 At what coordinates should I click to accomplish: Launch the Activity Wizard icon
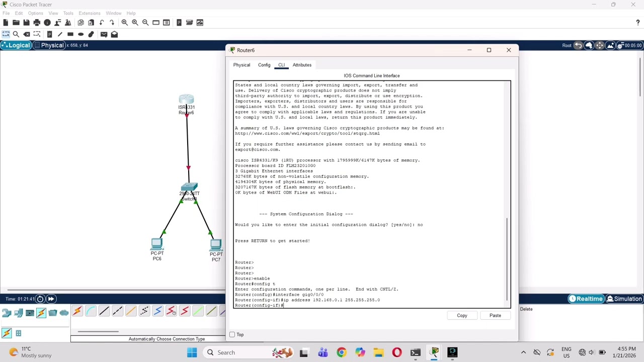coord(57,23)
